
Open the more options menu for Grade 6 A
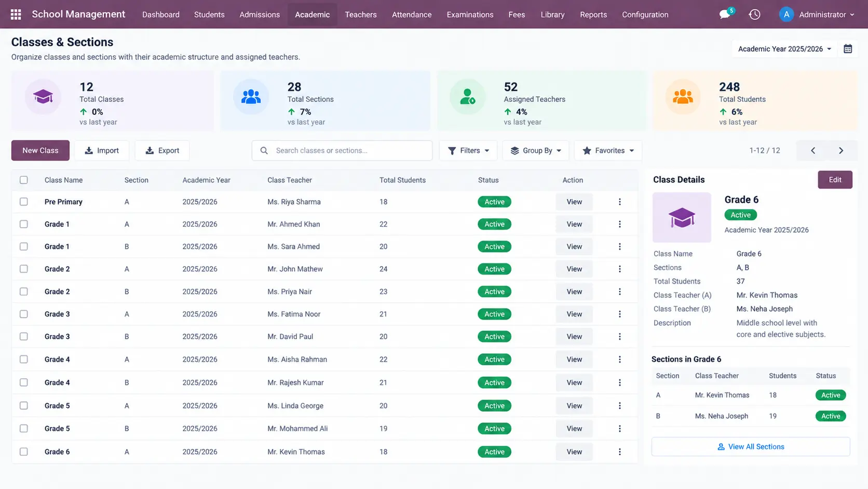pos(619,452)
